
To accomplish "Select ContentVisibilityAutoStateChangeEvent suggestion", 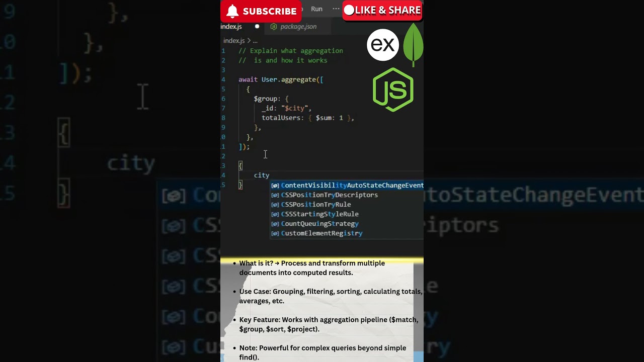I will pyautogui.click(x=347, y=185).
